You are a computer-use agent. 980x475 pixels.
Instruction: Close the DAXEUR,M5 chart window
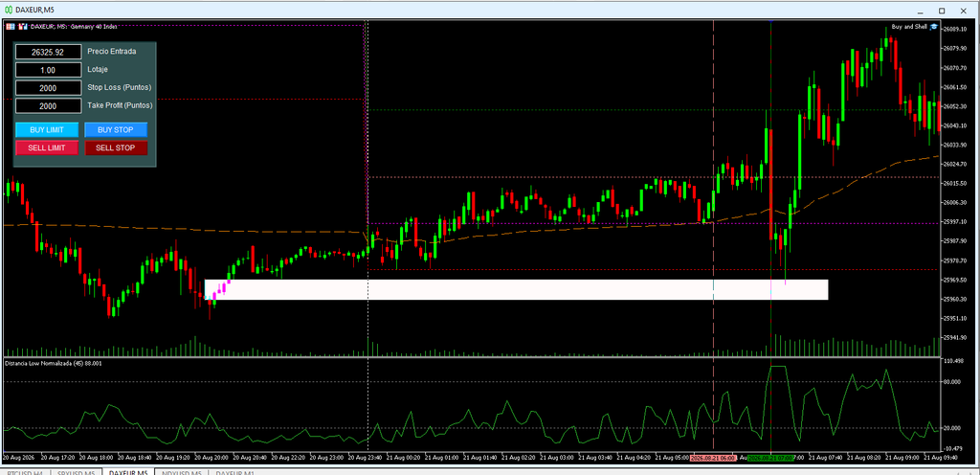click(965, 11)
